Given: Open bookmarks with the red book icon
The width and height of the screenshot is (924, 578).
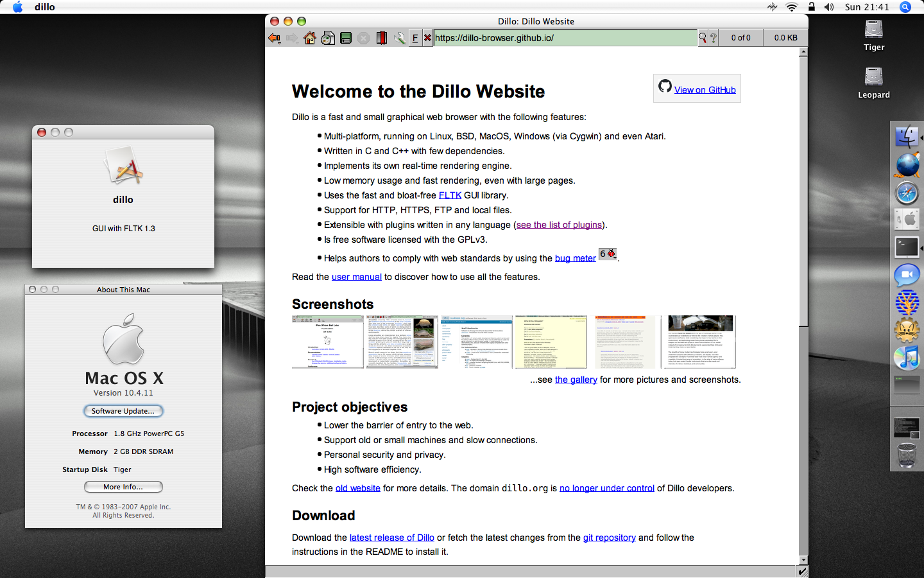Looking at the screenshot, I should [x=381, y=37].
